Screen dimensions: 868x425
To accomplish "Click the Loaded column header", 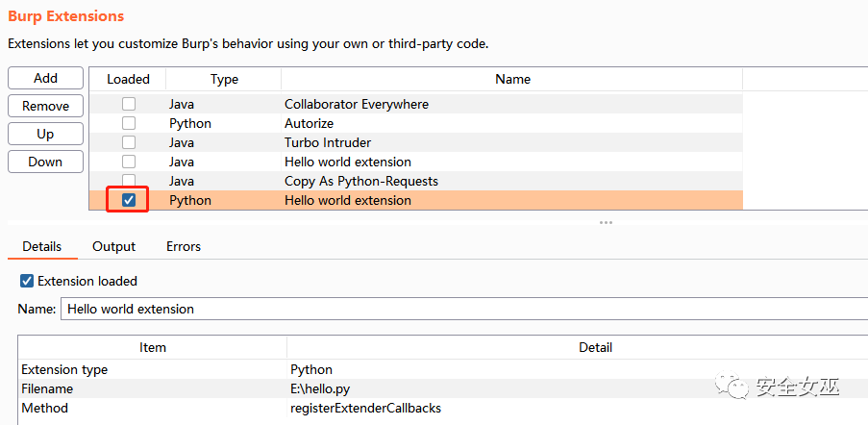I will coord(128,80).
